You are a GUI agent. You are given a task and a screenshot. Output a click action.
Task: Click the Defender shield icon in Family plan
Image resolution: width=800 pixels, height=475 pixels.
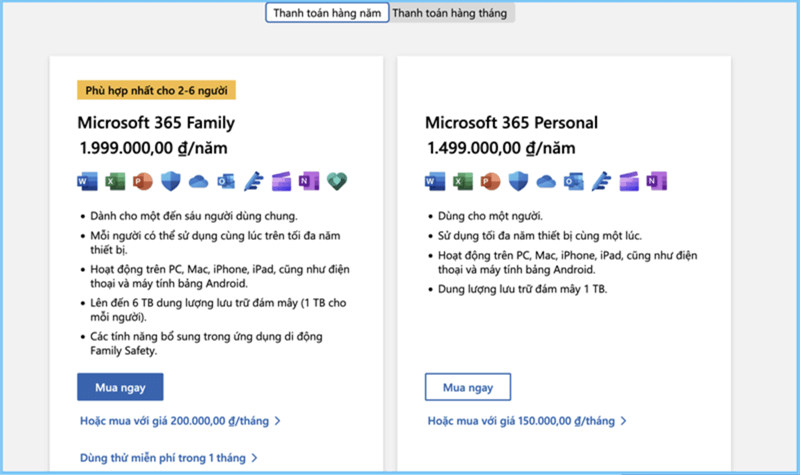pyautogui.click(x=171, y=181)
